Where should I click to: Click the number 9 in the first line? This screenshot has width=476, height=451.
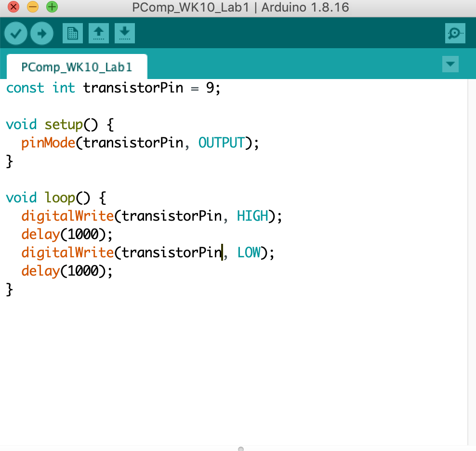click(210, 88)
